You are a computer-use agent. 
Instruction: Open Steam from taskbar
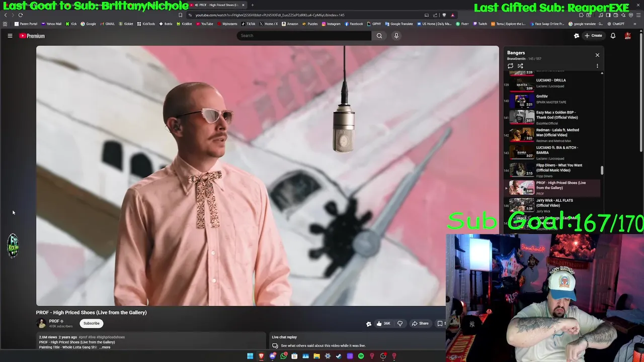pyautogui.click(x=339, y=356)
